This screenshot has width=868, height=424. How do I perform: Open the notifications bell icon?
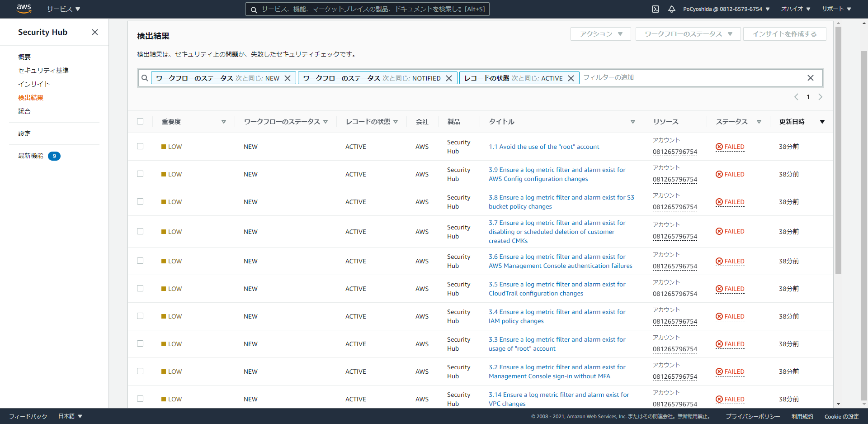point(672,9)
